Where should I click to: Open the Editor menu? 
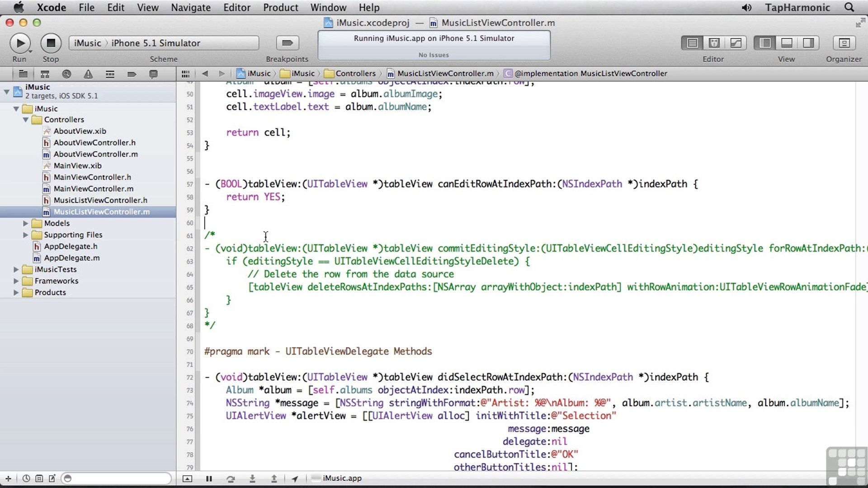237,8
